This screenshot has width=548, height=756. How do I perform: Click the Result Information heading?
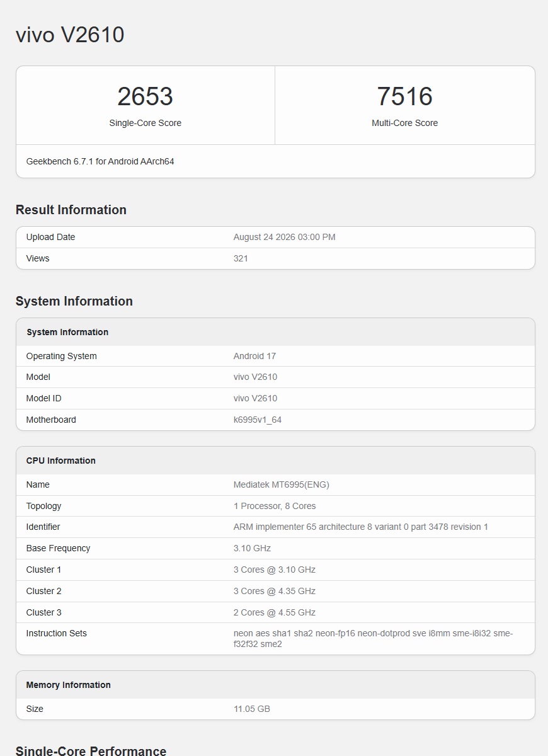(71, 210)
